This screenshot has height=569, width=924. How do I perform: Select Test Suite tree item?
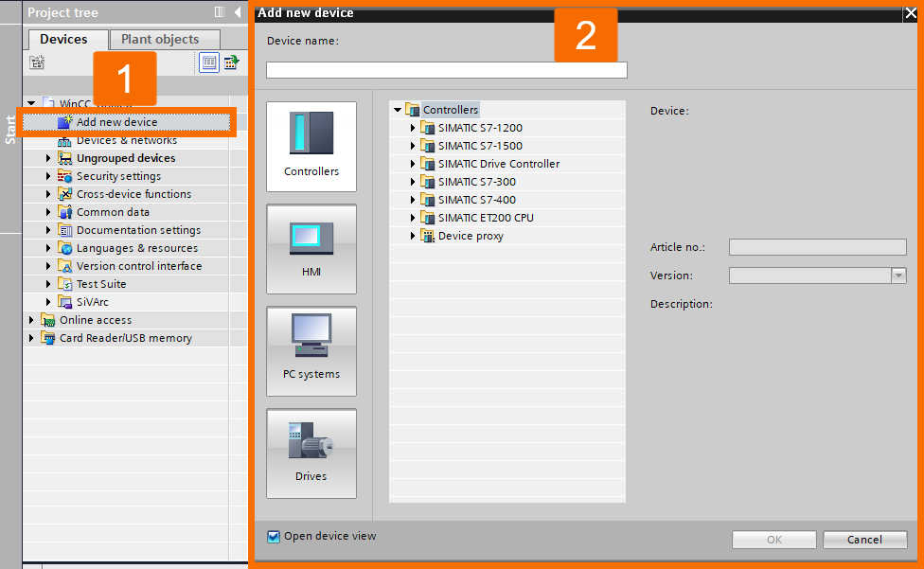click(x=101, y=284)
